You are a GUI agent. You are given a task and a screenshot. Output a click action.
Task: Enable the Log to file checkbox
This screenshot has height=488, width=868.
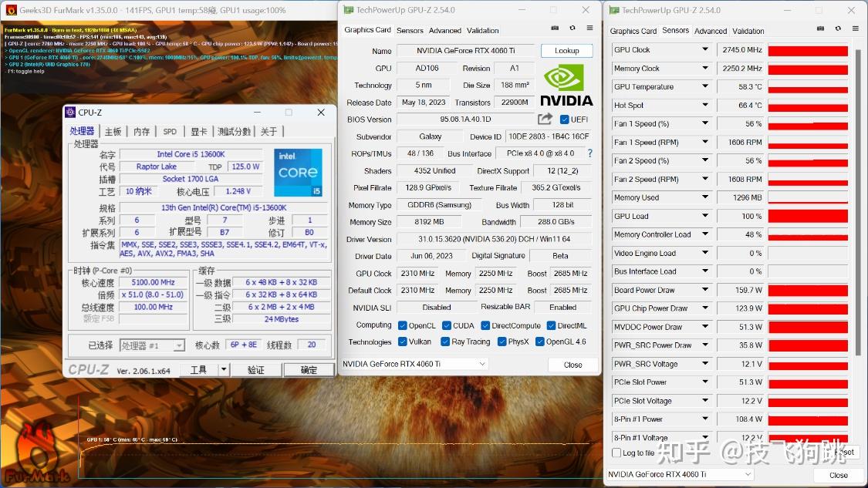coord(616,453)
